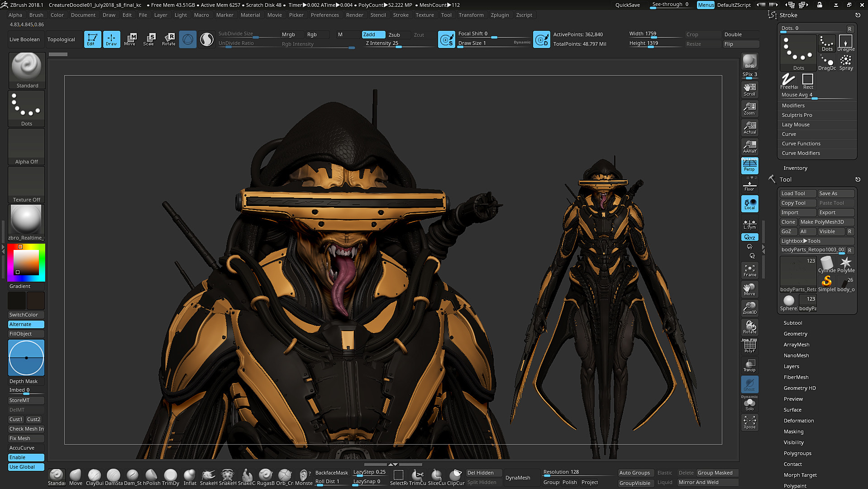Pick the Spray stroke icon
This screenshot has height=489, width=868.
(x=846, y=62)
